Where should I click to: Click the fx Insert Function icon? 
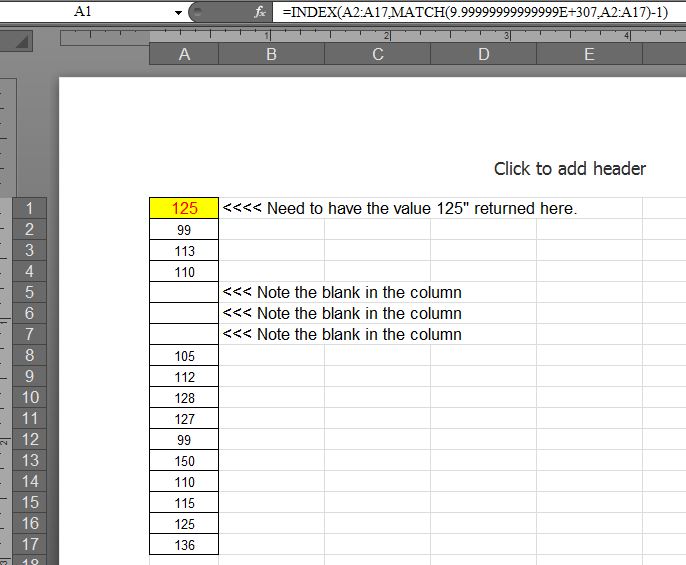[x=259, y=12]
